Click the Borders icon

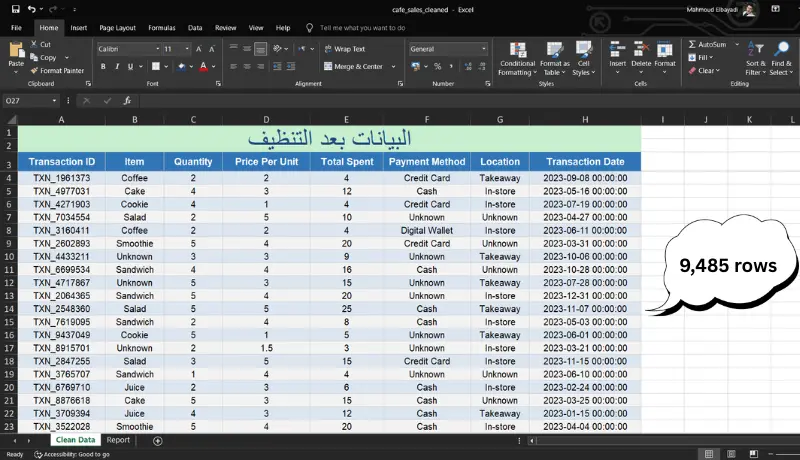click(x=156, y=66)
